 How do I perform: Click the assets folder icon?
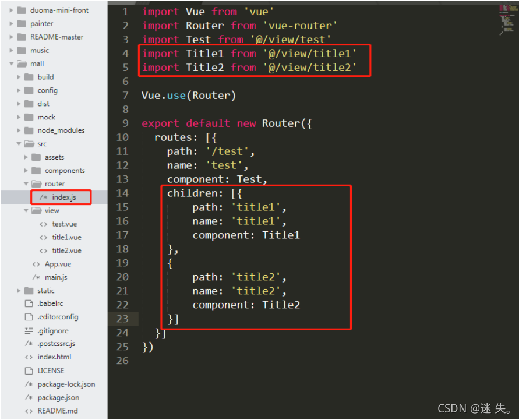click(x=36, y=157)
